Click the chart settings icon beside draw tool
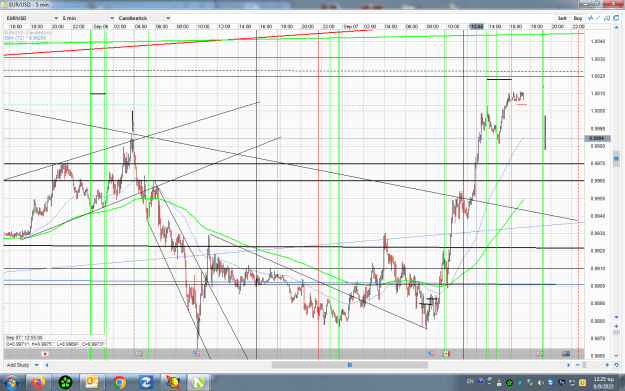The image size is (625, 391). (x=607, y=18)
